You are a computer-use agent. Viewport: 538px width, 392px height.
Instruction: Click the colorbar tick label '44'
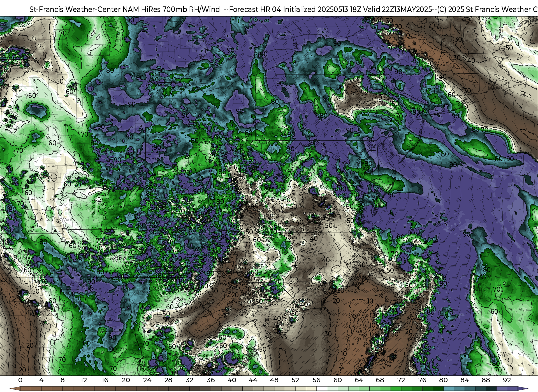click(253, 380)
